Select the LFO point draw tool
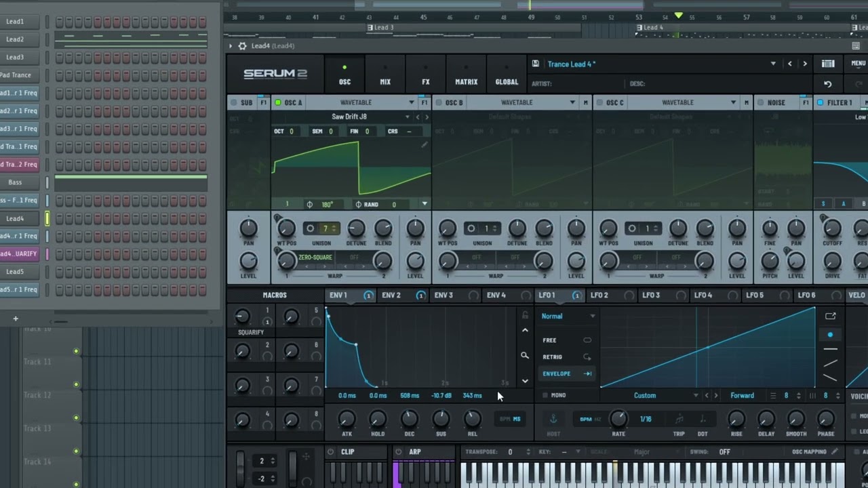The height and width of the screenshot is (488, 868). [x=830, y=335]
